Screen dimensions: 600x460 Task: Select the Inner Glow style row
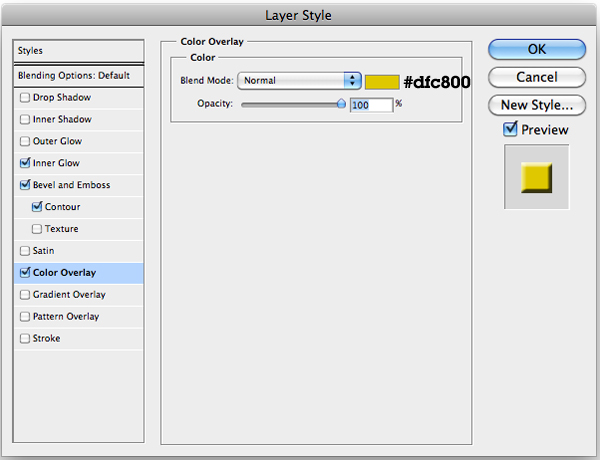(x=78, y=163)
